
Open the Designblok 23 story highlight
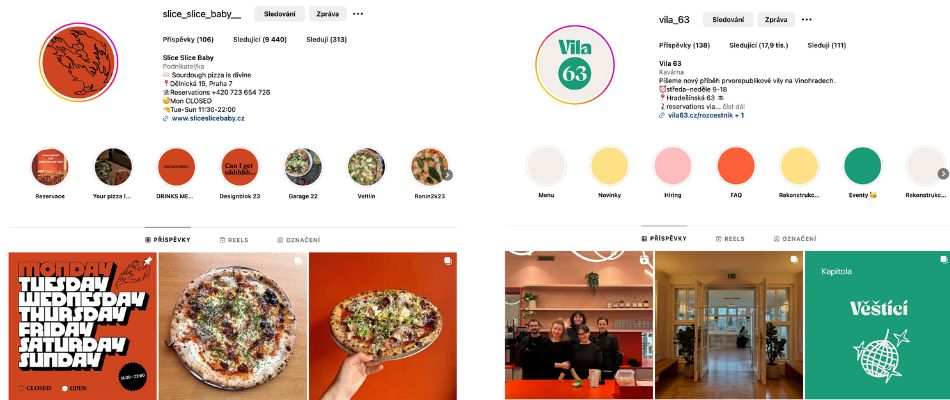tap(240, 167)
